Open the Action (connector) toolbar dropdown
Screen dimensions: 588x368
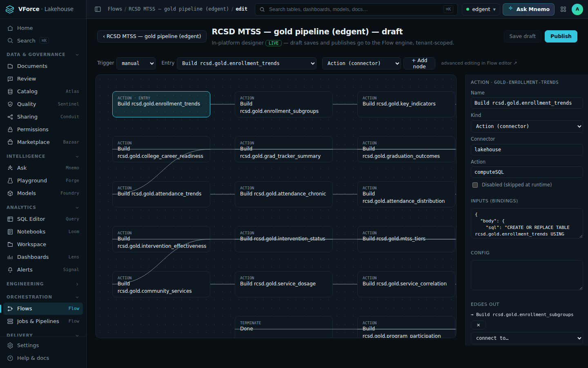[x=361, y=63]
